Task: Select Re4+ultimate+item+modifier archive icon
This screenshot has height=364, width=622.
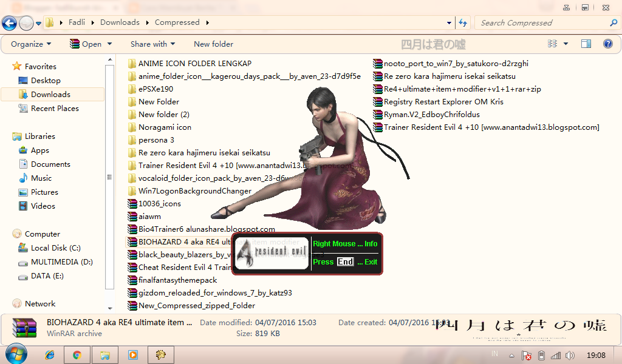Action: click(x=378, y=89)
